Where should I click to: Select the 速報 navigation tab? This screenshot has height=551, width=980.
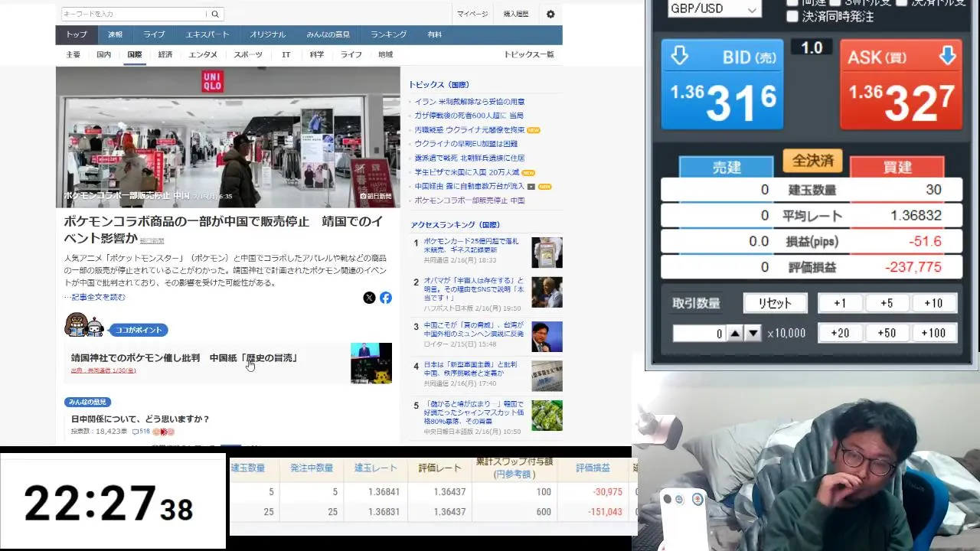(116, 34)
